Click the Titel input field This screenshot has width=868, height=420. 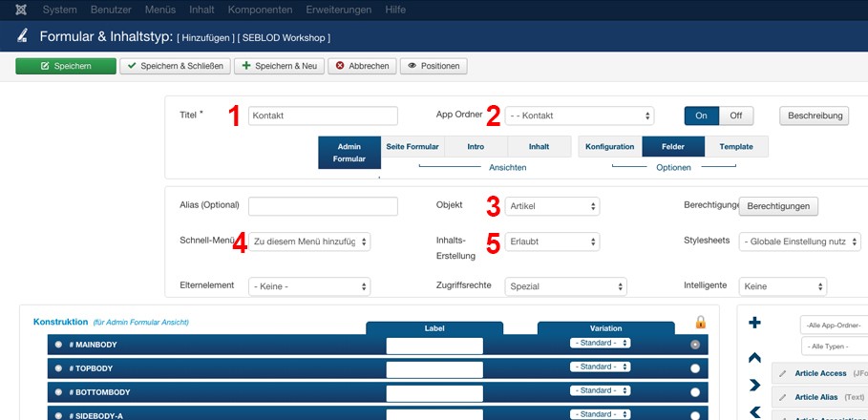[x=323, y=115]
